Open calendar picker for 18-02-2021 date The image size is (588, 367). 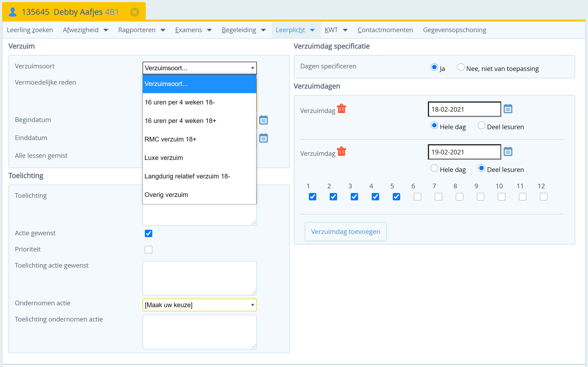tap(508, 109)
